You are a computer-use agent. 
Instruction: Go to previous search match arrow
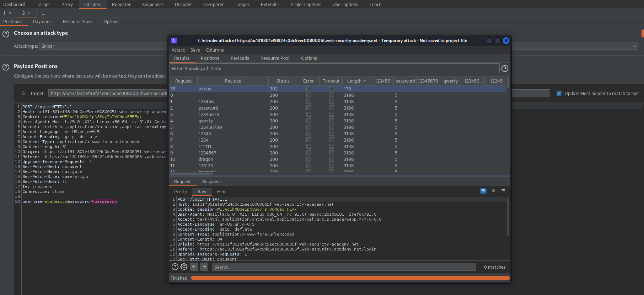pos(194,267)
